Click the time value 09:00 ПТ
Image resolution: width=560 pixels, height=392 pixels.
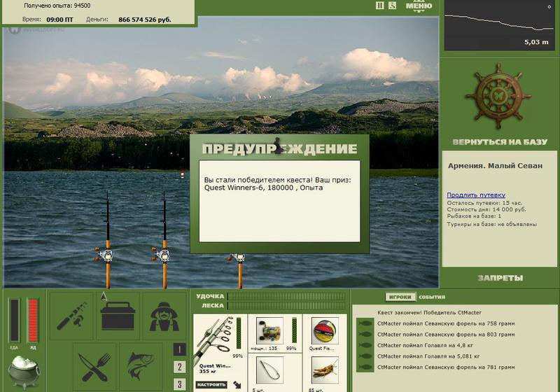click(x=59, y=20)
